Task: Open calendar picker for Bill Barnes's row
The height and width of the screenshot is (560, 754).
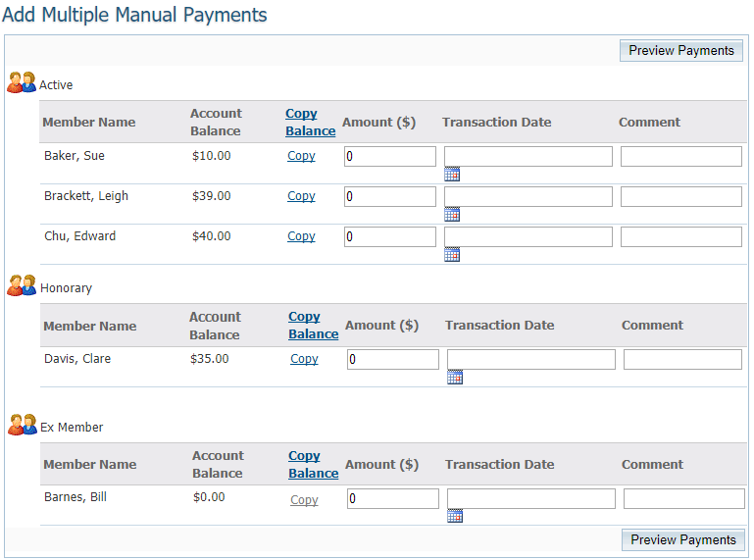Action: (455, 516)
